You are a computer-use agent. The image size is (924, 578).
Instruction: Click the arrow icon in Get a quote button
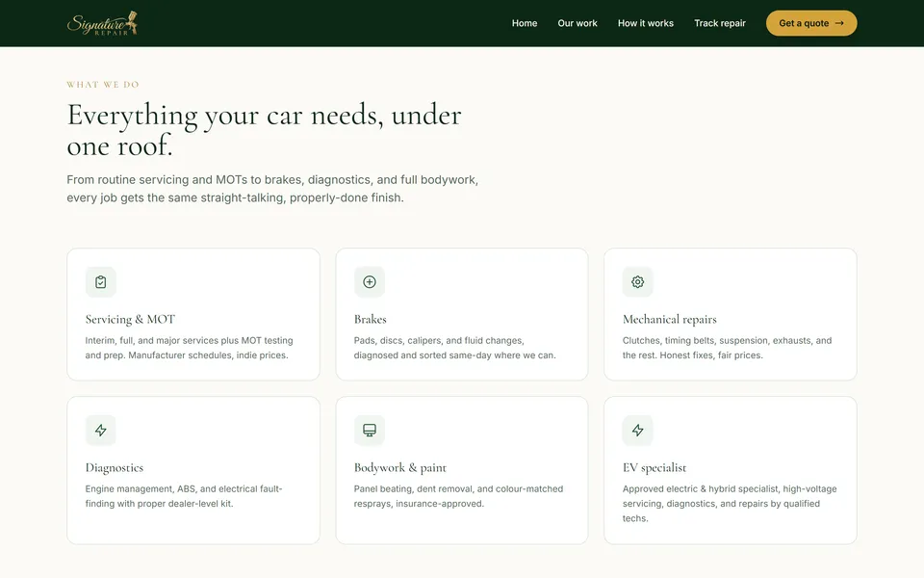839,23
